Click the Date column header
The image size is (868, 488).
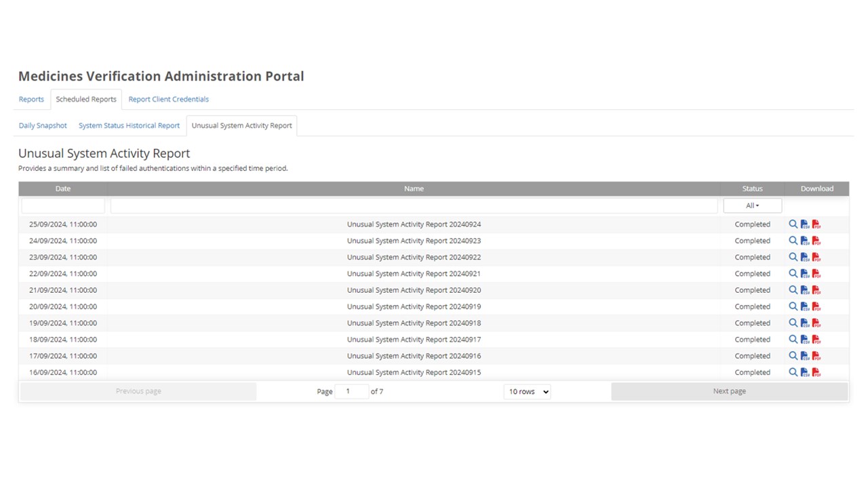click(63, 188)
